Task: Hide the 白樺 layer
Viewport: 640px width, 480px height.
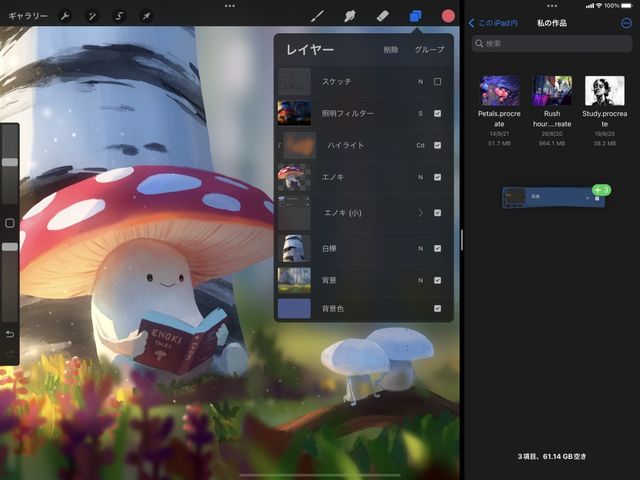Action: pyautogui.click(x=437, y=249)
